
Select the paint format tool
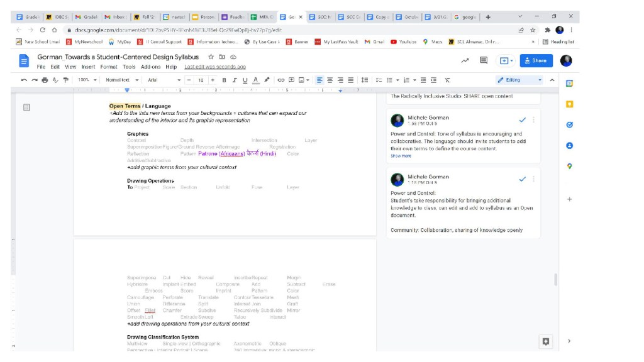(65, 80)
